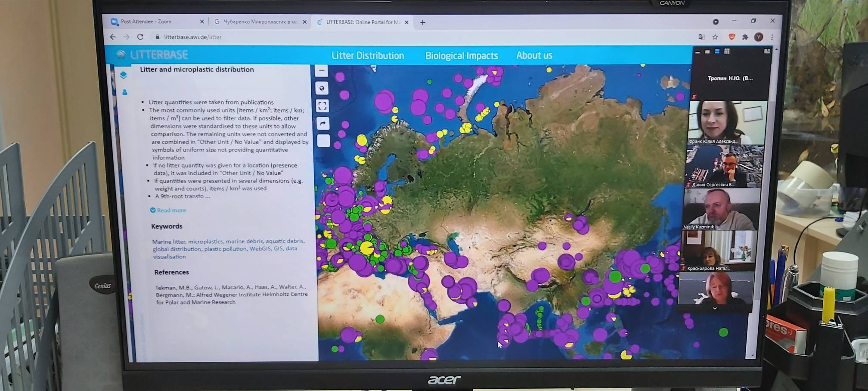Screen dimensions: 868x391
Task: Click the browser forward arrow
Action: (127, 37)
